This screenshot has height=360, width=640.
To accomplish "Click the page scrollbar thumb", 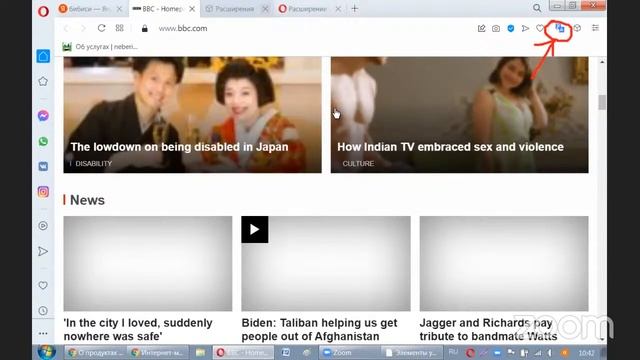I will click(602, 102).
